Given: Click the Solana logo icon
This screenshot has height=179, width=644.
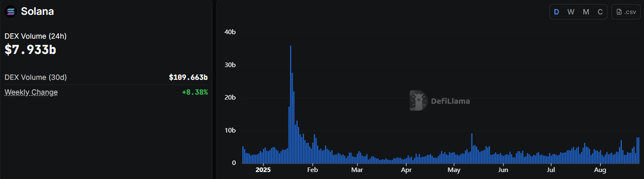Looking at the screenshot, I should pyautogui.click(x=11, y=12).
